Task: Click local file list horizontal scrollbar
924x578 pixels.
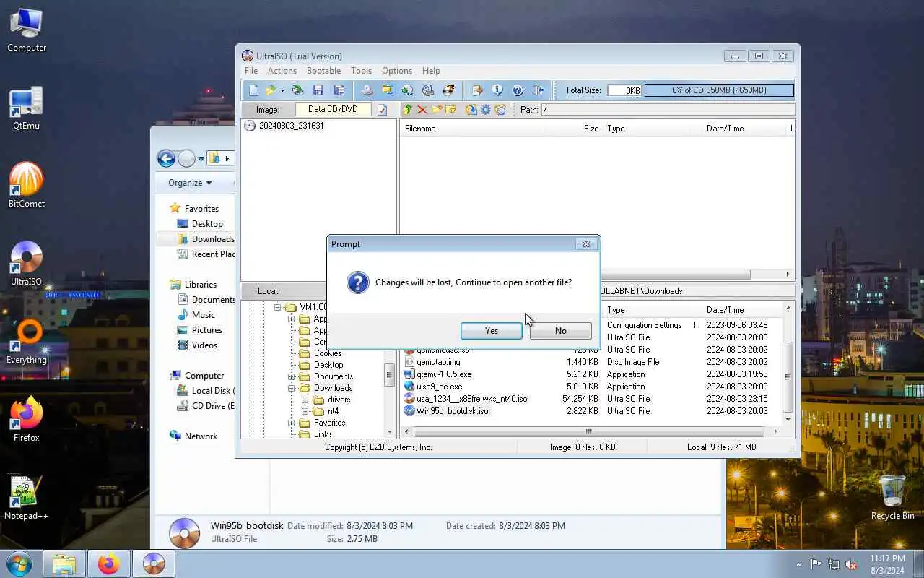Action: [x=589, y=431]
